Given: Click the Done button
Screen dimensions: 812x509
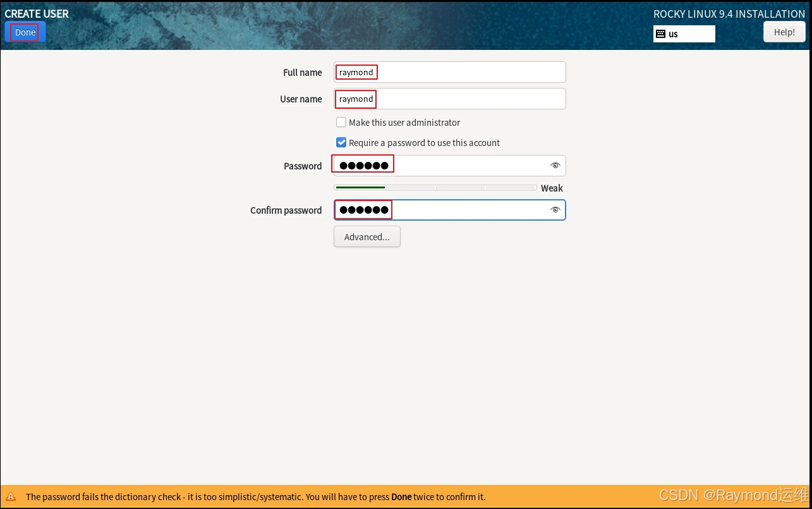Looking at the screenshot, I should coord(25,32).
